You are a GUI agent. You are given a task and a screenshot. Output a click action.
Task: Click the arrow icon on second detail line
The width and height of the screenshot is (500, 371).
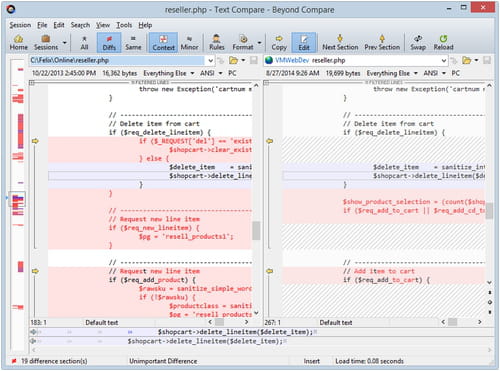click(x=33, y=341)
